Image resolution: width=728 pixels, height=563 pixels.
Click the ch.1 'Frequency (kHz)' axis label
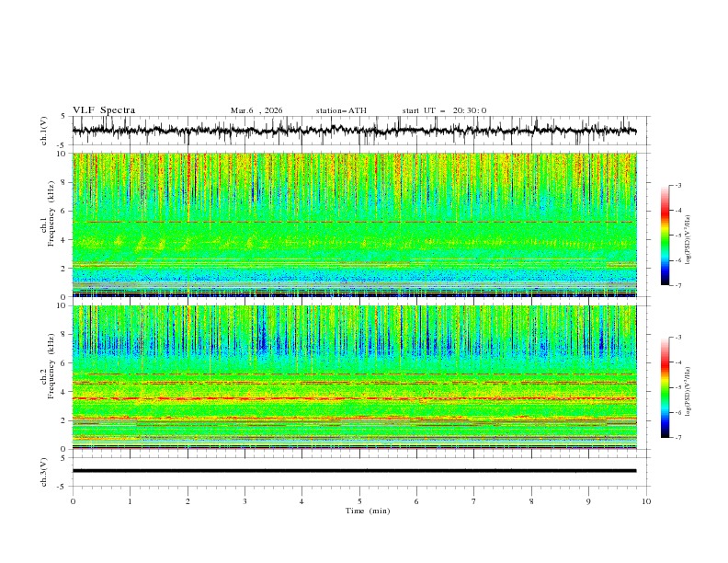(51, 212)
